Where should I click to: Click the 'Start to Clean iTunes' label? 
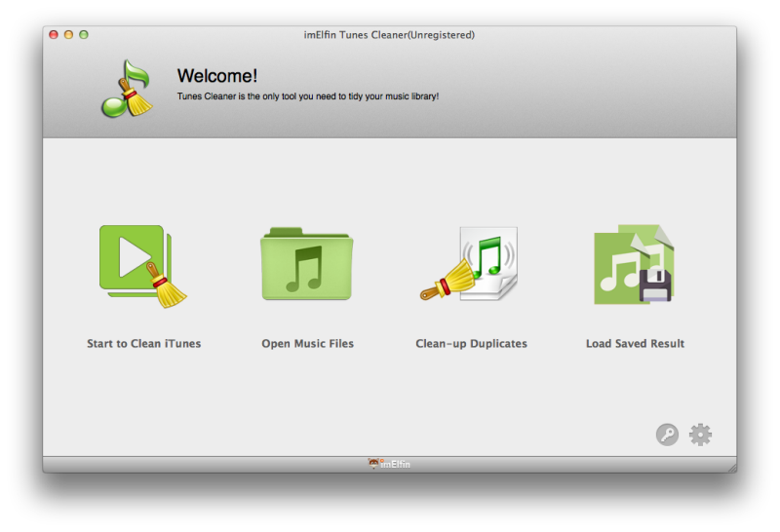coord(143,344)
